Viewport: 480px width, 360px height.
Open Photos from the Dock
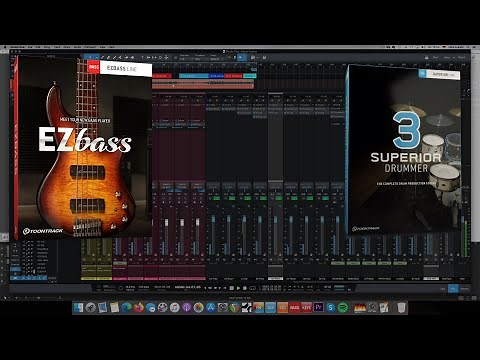(199, 307)
